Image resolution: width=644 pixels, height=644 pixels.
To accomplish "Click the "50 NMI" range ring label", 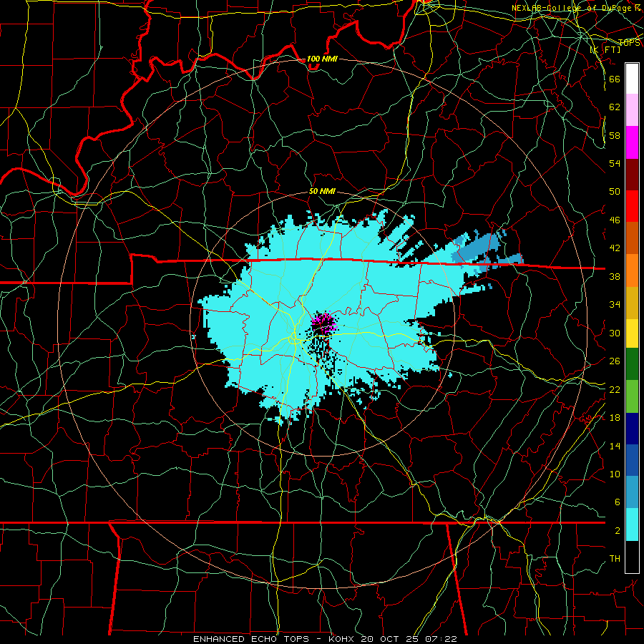I will [322, 191].
